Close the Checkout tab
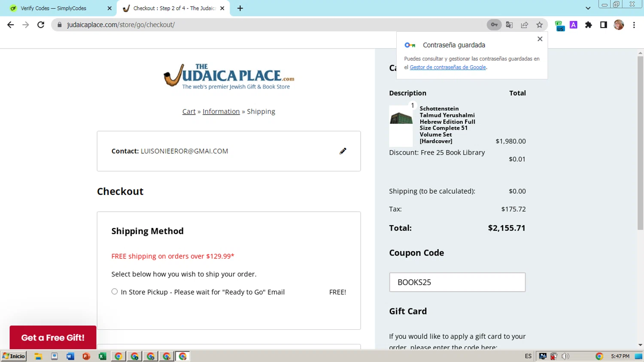The image size is (644, 362). pos(222,8)
